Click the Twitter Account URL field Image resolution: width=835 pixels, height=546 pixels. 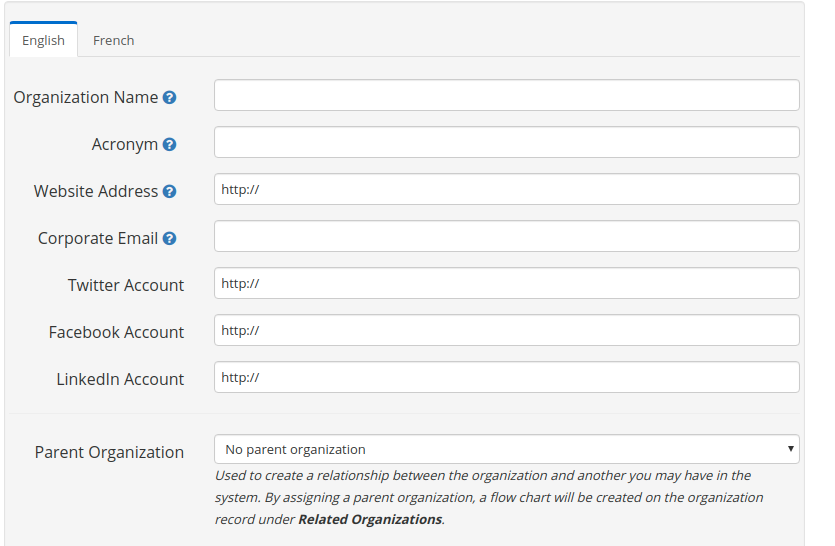pos(506,283)
